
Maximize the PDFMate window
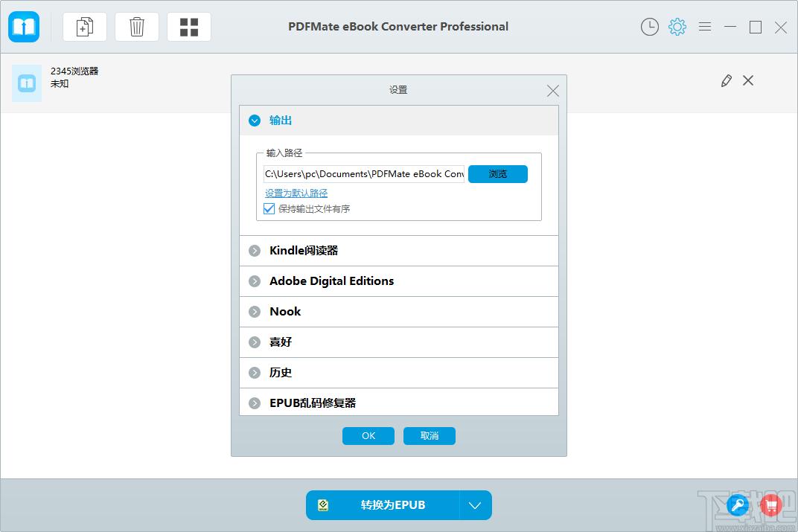(x=756, y=27)
